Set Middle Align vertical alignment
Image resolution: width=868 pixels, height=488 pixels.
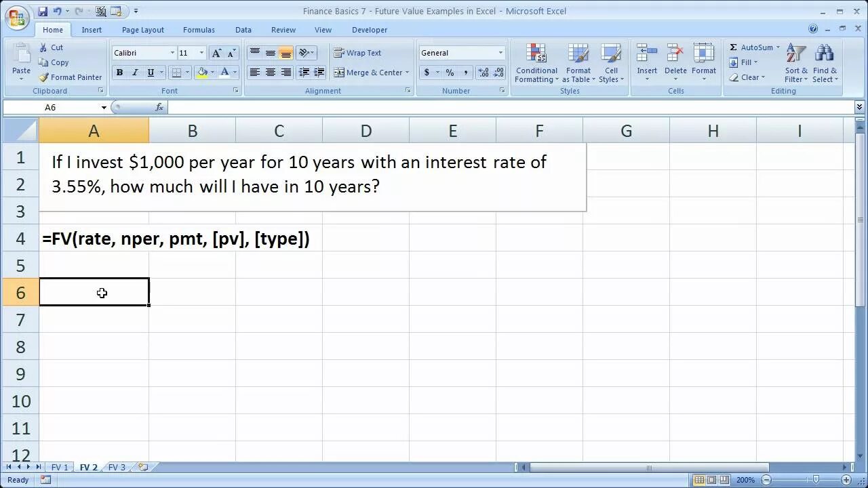click(x=270, y=53)
